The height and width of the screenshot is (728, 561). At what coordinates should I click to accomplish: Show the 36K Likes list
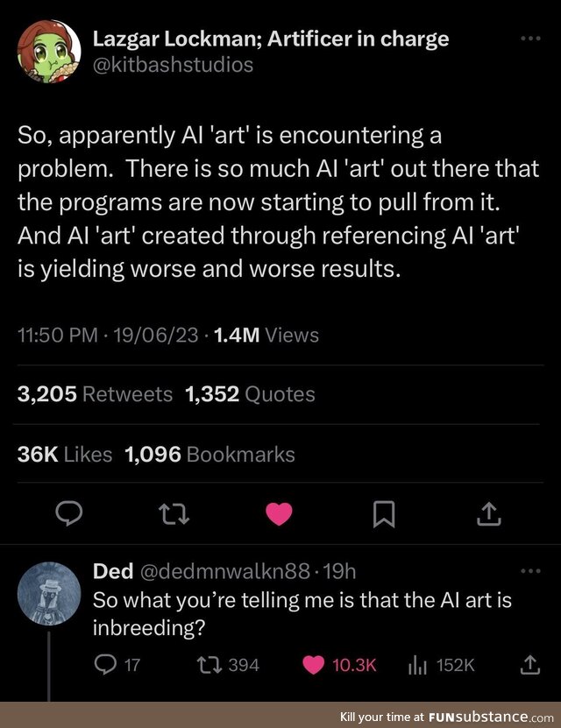pos(64,454)
